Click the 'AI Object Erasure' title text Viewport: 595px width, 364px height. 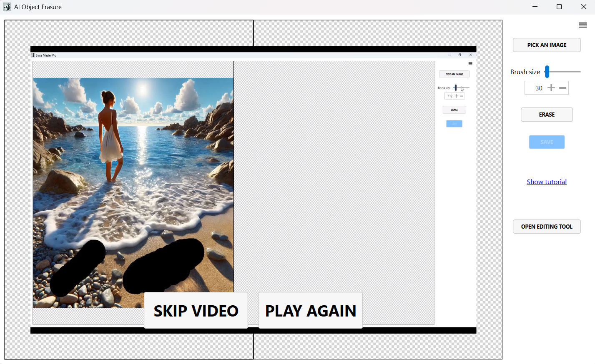pos(38,7)
